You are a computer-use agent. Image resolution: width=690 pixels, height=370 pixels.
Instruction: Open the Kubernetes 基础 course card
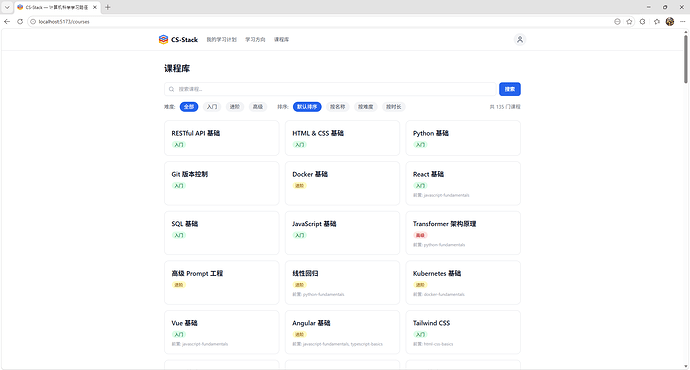click(x=463, y=282)
